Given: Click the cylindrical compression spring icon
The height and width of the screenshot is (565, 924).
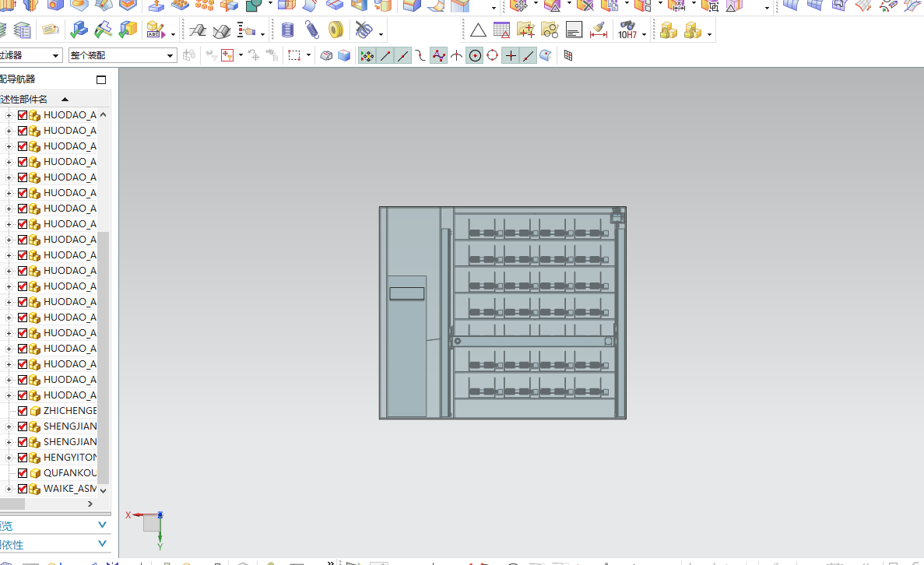Looking at the screenshot, I should point(287,30).
